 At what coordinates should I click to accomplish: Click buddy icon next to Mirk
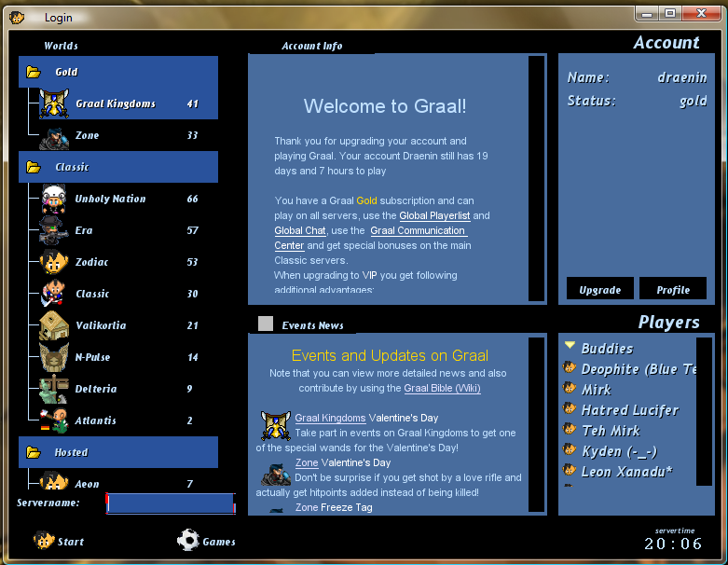(x=570, y=388)
